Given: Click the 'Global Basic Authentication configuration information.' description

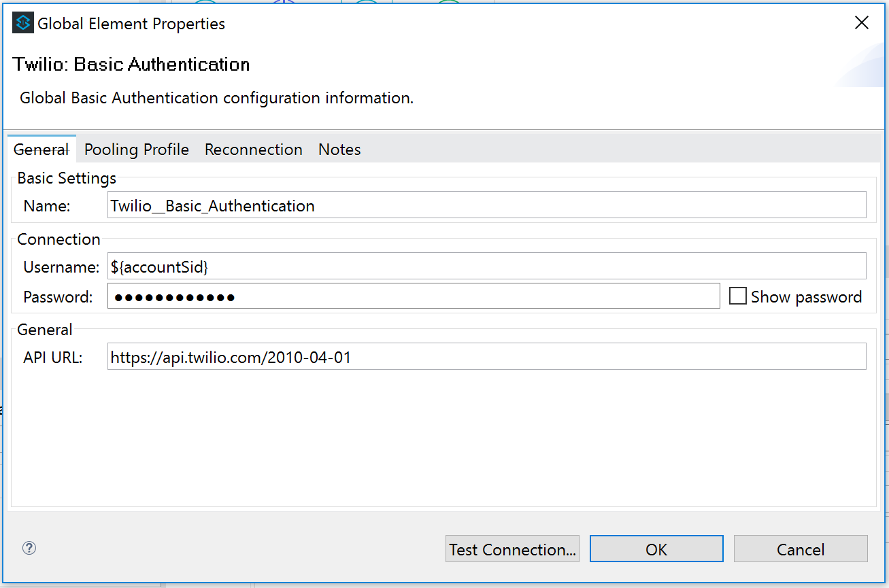Looking at the screenshot, I should pos(216,98).
